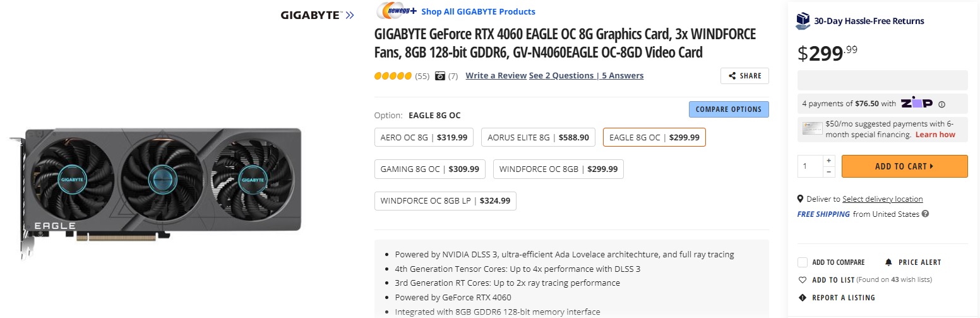Increase quantity with plus stepper
Screen dimensions: 980x318
(x=829, y=161)
